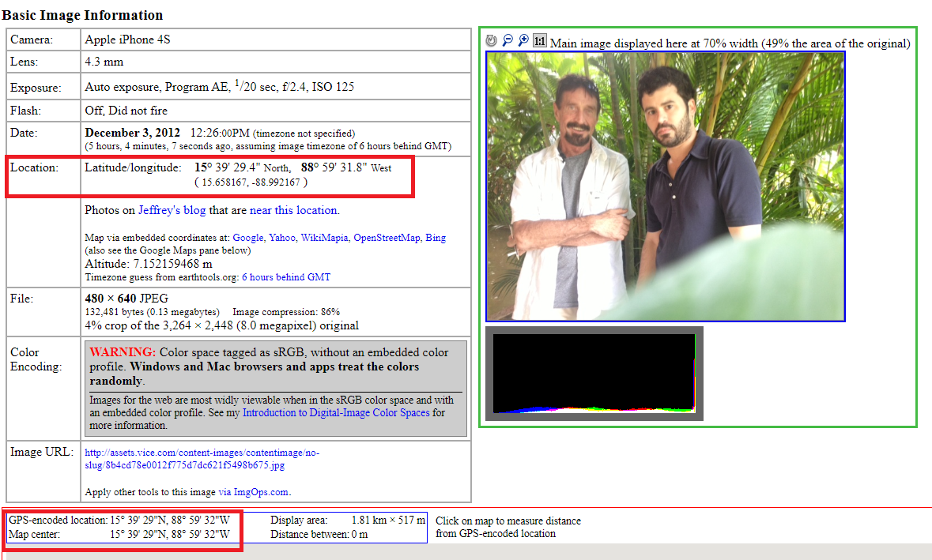Zoom in the main image
The width and height of the screenshot is (932, 560).
click(523, 40)
